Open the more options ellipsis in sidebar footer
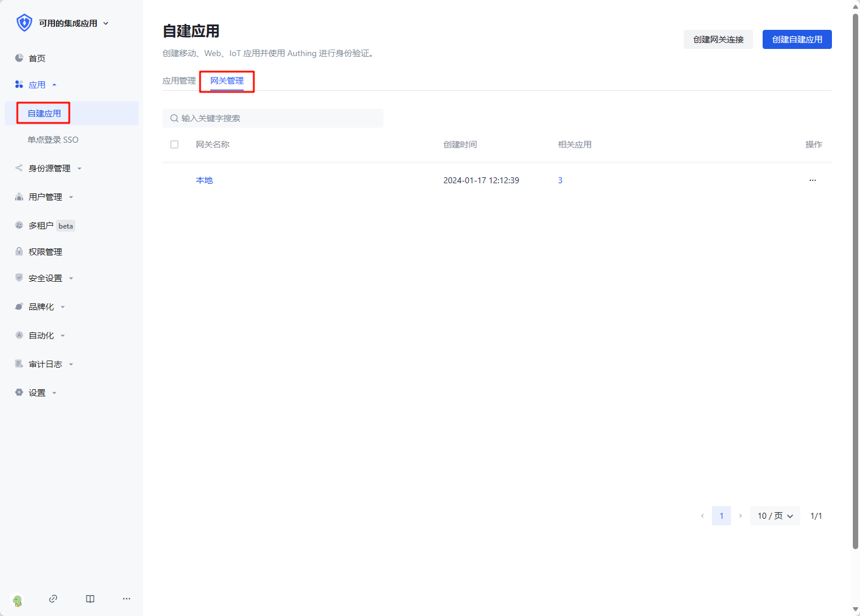860x616 pixels. click(127, 599)
